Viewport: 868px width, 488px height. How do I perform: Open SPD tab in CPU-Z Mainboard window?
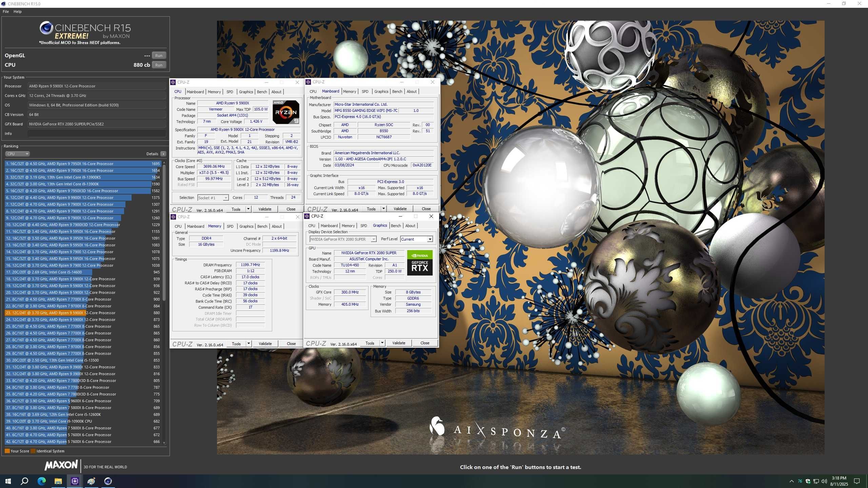point(365,91)
